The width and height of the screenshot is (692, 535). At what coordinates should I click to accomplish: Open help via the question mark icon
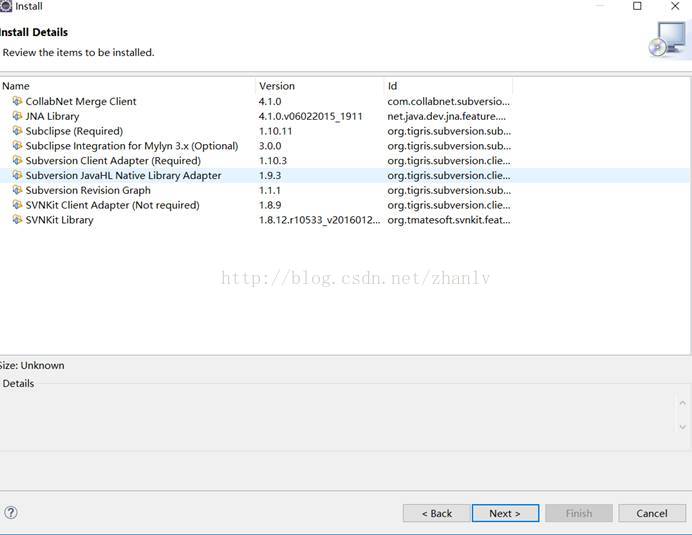(x=11, y=512)
